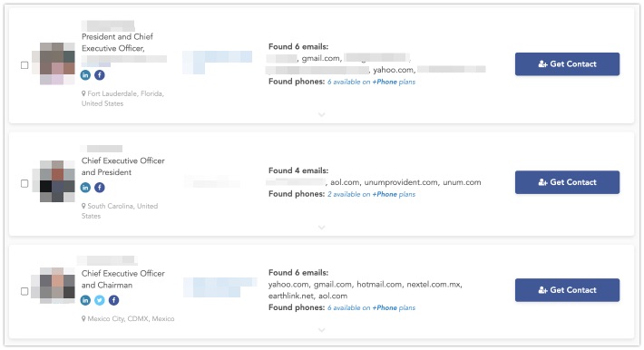This screenshot has width=644, height=350.
Task: Open Twitter icon for Mexico City contact
Action: (100, 300)
